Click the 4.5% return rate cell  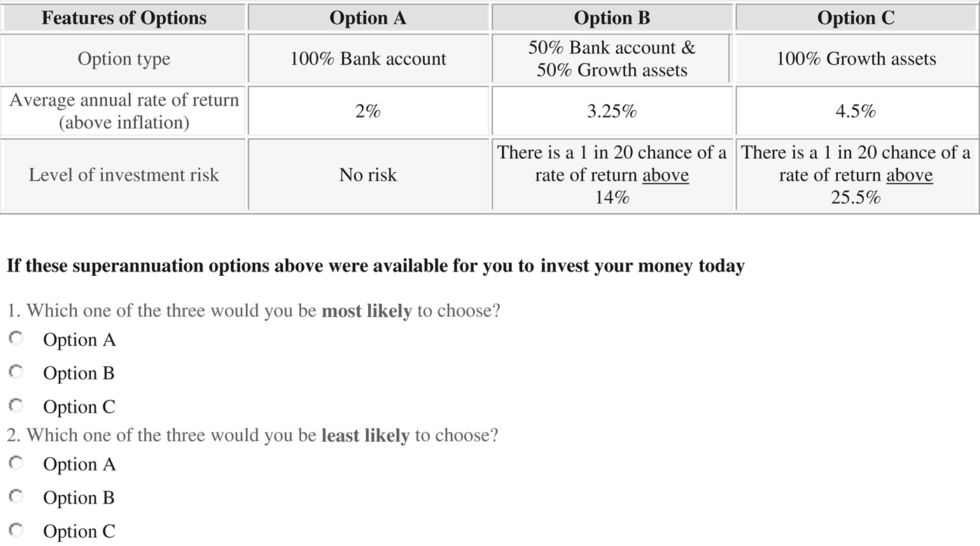[x=856, y=111]
